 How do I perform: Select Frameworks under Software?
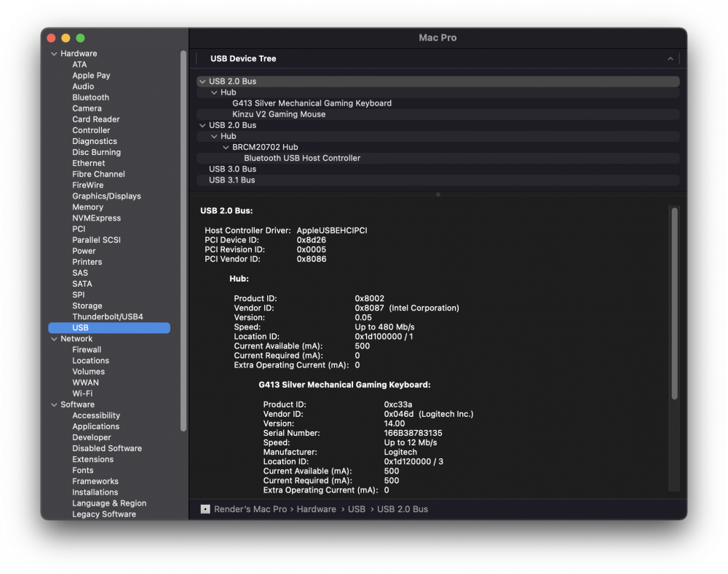95,482
